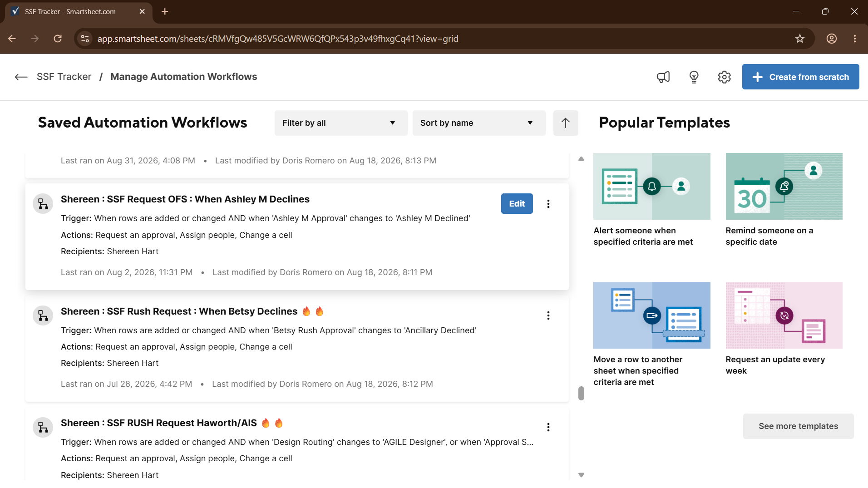Click Last ran on Aug 31, 2026 text
868x488 pixels.
pyautogui.click(x=128, y=161)
